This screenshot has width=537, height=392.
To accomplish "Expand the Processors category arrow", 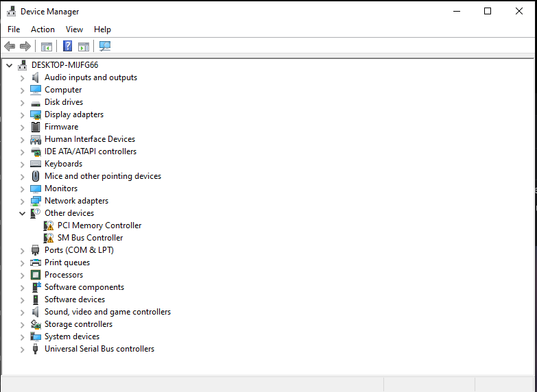I will 22,275.
